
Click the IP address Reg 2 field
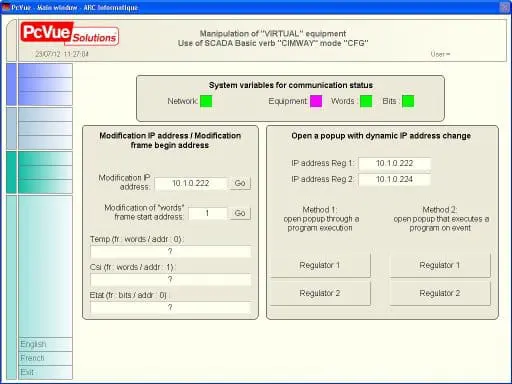pyautogui.click(x=395, y=179)
